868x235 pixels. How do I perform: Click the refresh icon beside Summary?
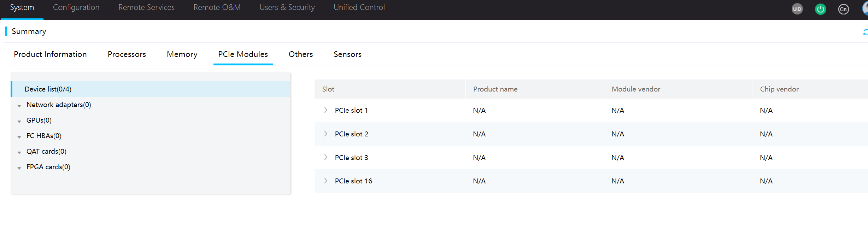(x=866, y=32)
